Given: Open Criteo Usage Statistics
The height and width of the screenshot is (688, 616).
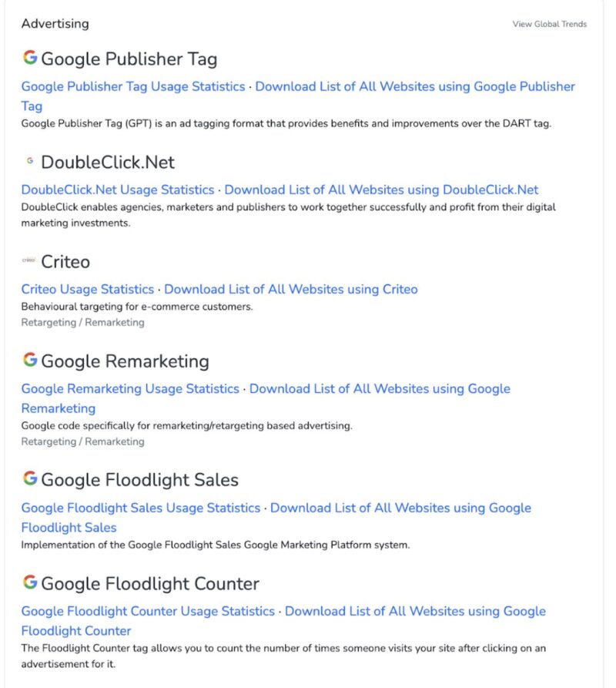Looking at the screenshot, I should tap(86, 289).
